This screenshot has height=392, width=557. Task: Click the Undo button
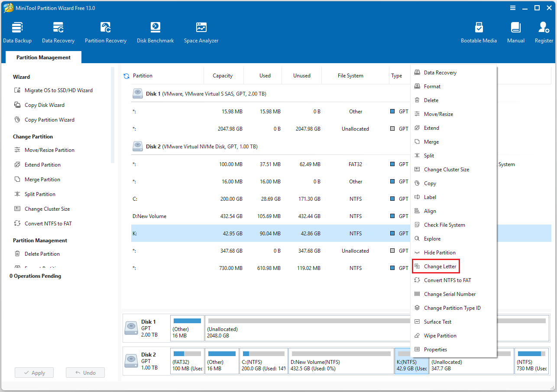click(x=85, y=373)
